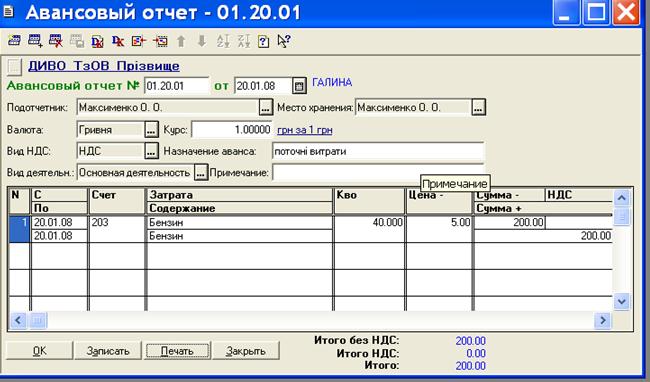Viewport: 650px width, 382px height.
Task: Click the Курс field 1.00000
Action: pyautogui.click(x=232, y=130)
